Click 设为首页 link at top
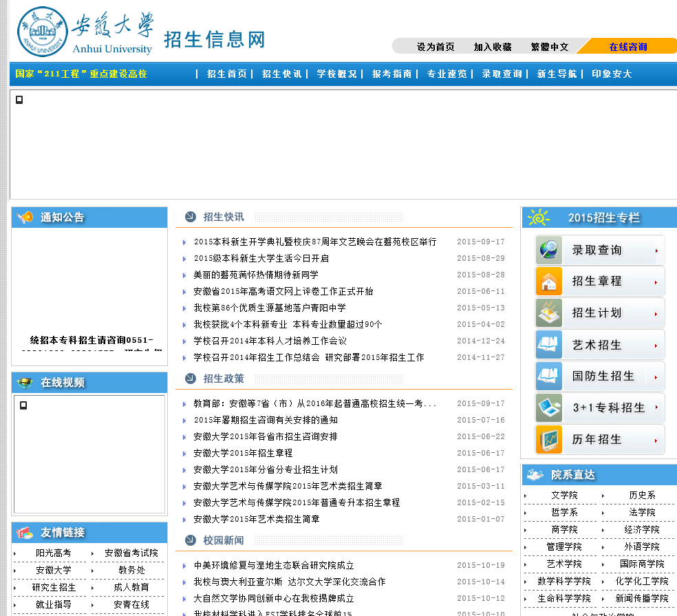Image resolution: width=677 pixels, height=616 pixels. tap(436, 47)
